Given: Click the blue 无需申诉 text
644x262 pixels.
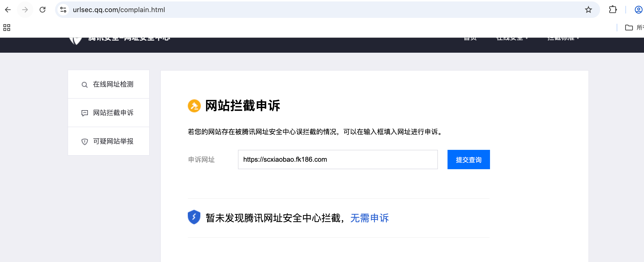Looking at the screenshot, I should tap(369, 218).
